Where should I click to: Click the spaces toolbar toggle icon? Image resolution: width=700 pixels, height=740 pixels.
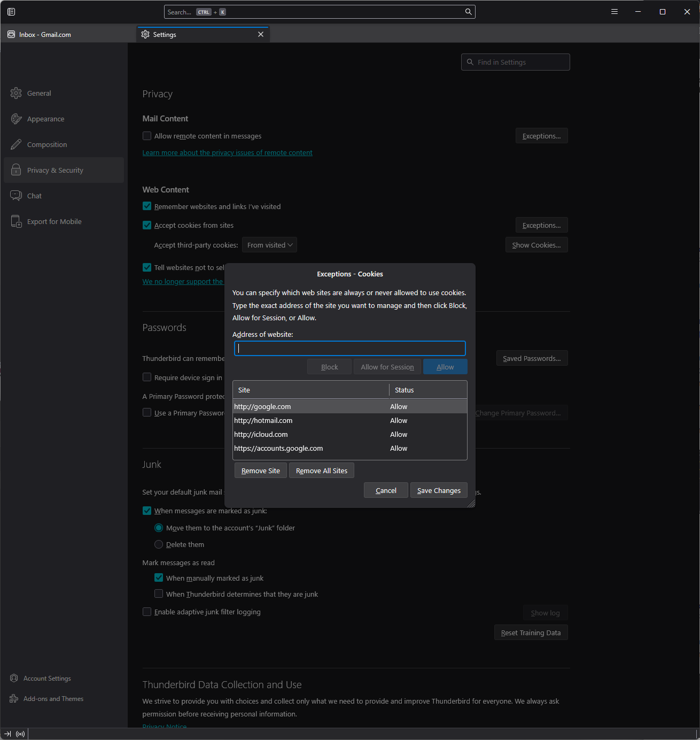(x=11, y=12)
